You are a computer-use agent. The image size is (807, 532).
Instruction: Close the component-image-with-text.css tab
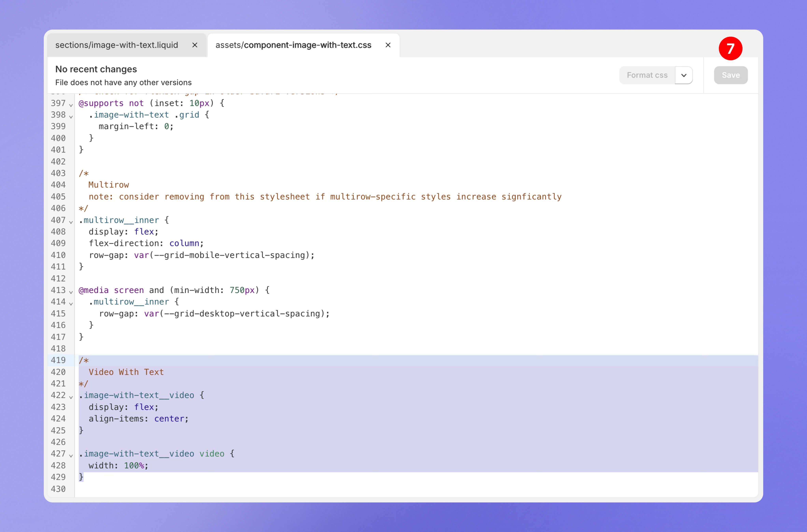388,45
